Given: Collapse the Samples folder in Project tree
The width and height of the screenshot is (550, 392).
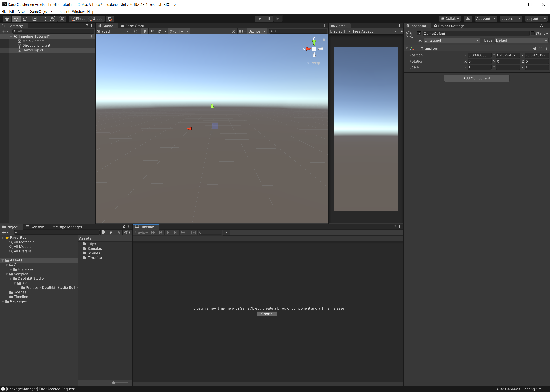Looking at the screenshot, I should (6, 274).
